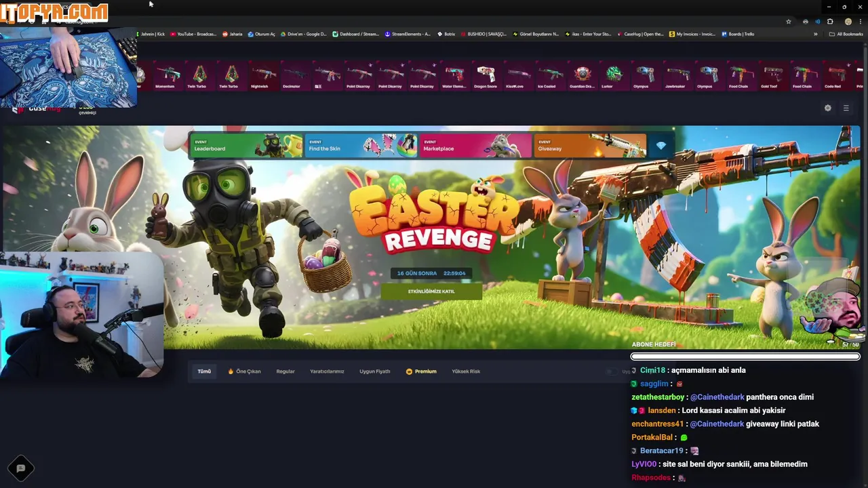The image size is (868, 488).
Task: Toggle the switch beside the filter tabs
Action: click(612, 371)
